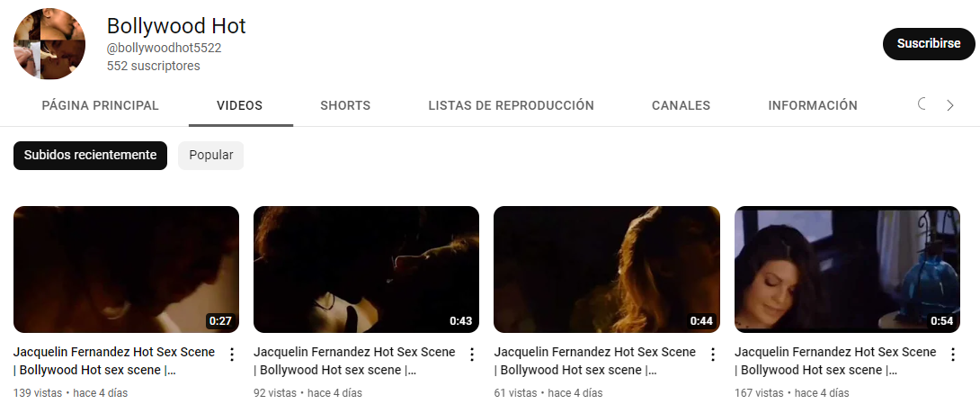Click the Suscribirse button
Screen dimensions: 980x404
tap(928, 44)
